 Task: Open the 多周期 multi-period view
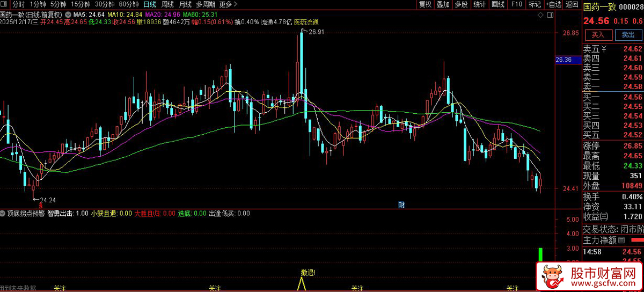point(206,4)
